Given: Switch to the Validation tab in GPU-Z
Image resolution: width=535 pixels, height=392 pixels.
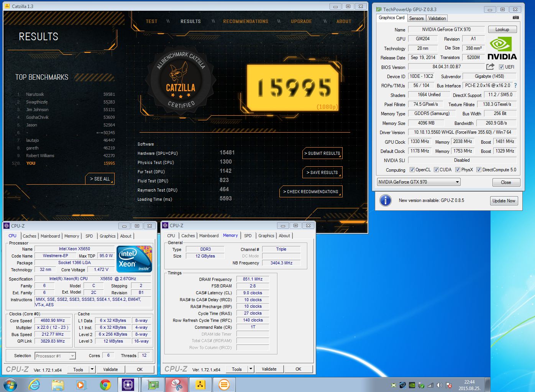Looking at the screenshot, I should (x=437, y=18).
